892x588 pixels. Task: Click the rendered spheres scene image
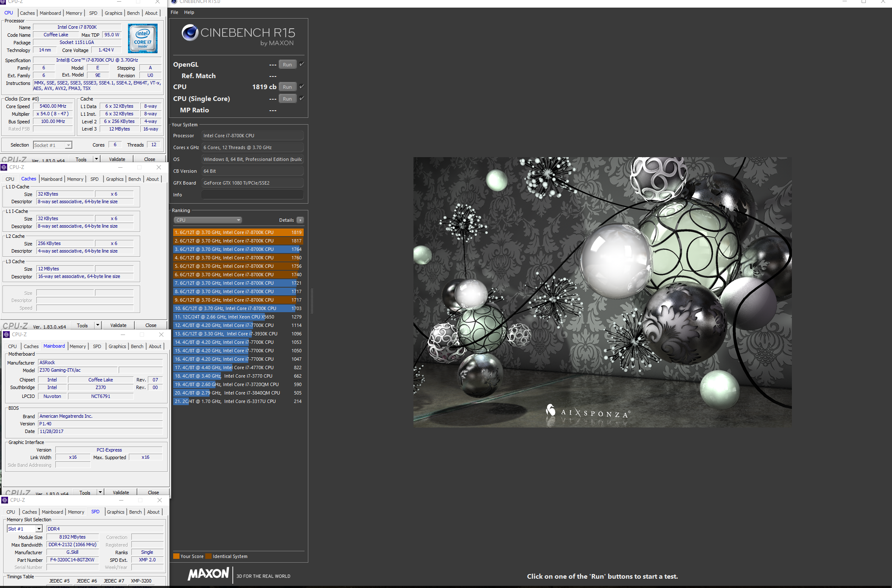click(602, 292)
